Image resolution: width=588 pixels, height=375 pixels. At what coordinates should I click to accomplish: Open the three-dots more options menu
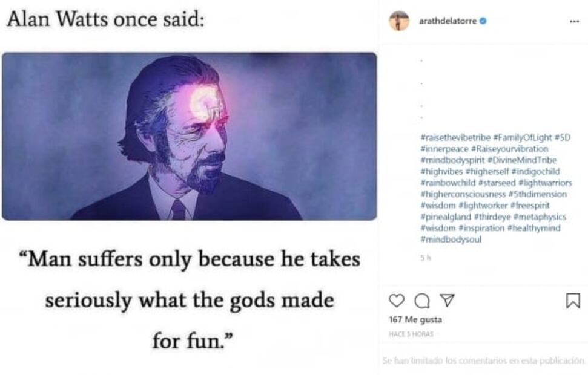point(574,21)
